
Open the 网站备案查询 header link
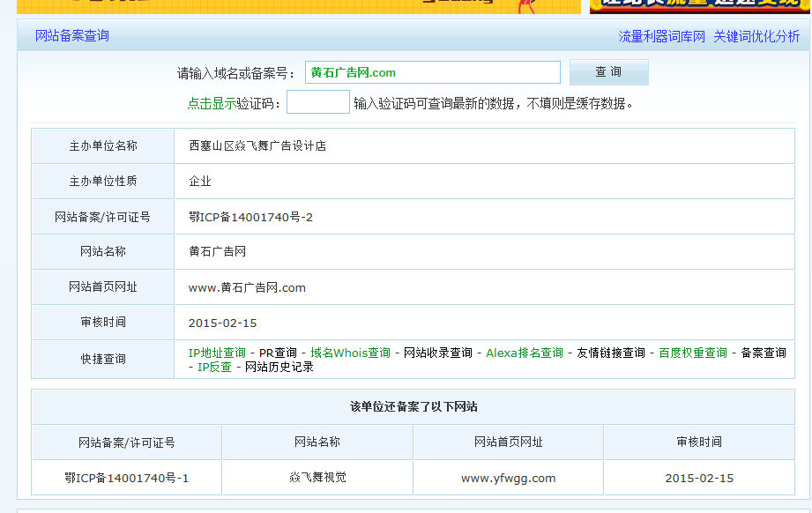(72, 36)
